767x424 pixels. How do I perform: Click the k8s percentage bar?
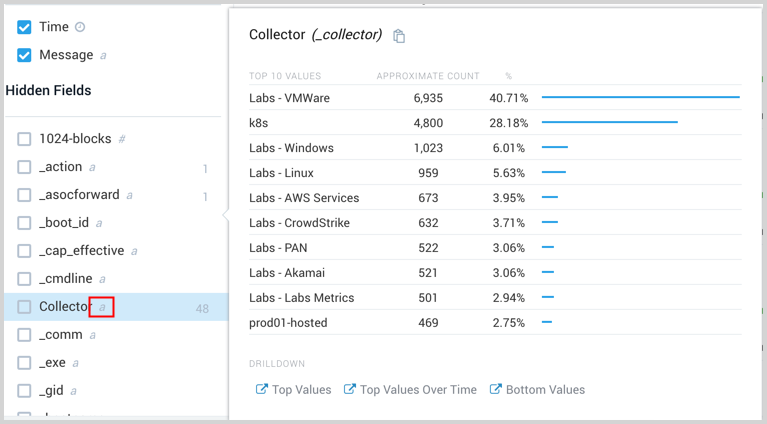(609, 123)
